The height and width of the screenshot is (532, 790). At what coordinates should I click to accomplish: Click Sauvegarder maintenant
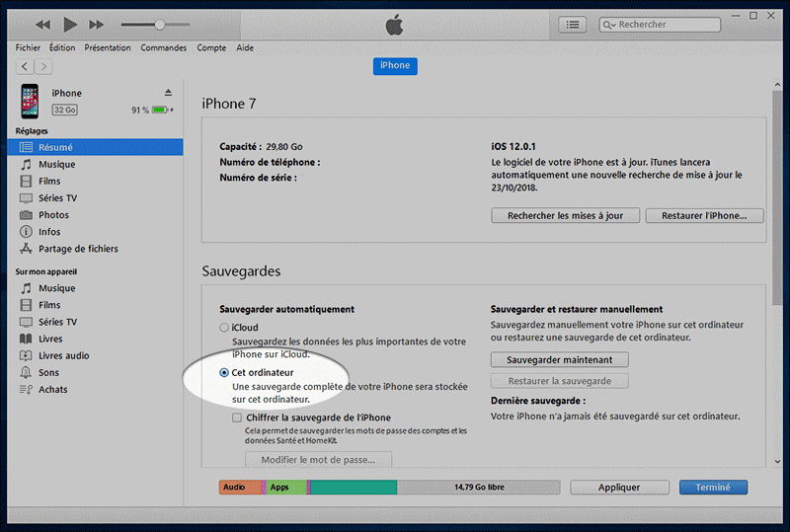(560, 359)
